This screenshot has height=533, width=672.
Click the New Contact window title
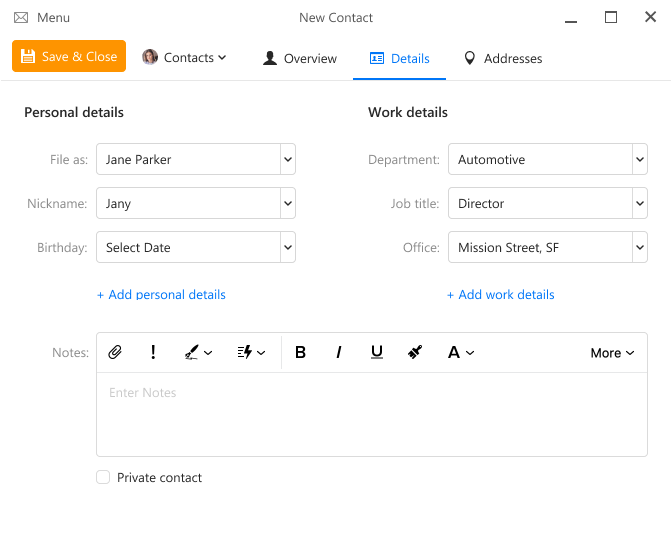click(x=336, y=18)
